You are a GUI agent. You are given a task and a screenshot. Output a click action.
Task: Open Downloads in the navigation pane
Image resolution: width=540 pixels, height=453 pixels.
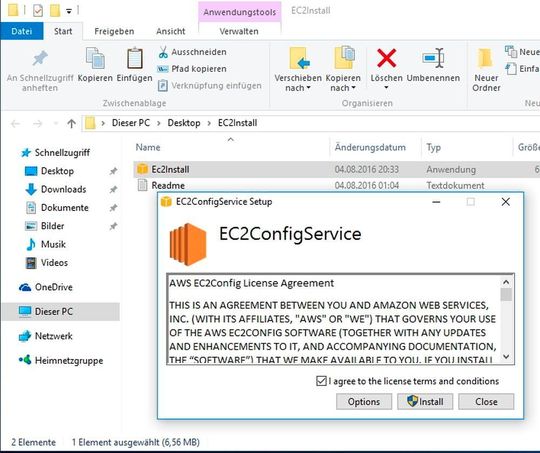pyautogui.click(x=63, y=189)
